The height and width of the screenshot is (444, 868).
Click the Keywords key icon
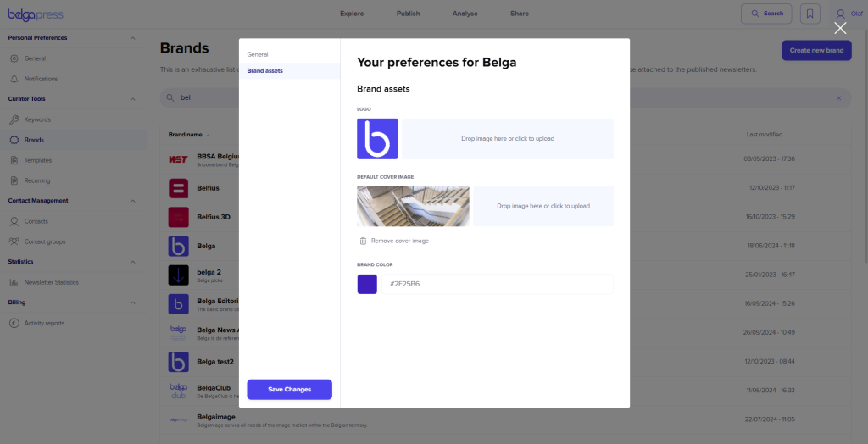click(x=14, y=119)
